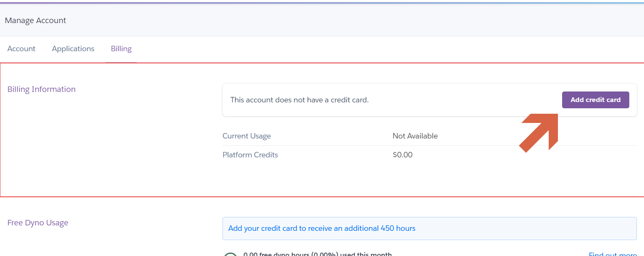
Task: Open the Applications tab
Action: [73, 49]
